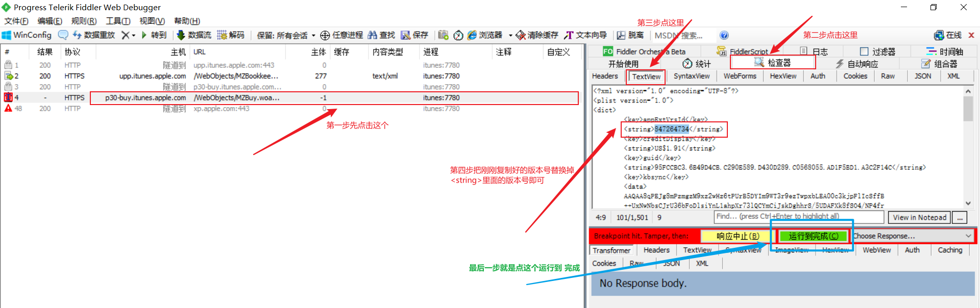Click the 运行到完成(C) green button
Screen dimensions: 980x308
(813, 236)
